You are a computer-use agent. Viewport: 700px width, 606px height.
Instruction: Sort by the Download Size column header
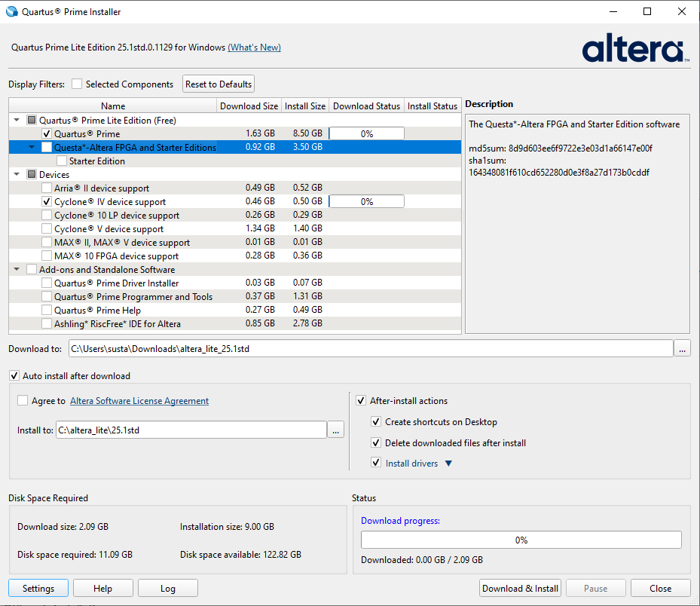(249, 106)
